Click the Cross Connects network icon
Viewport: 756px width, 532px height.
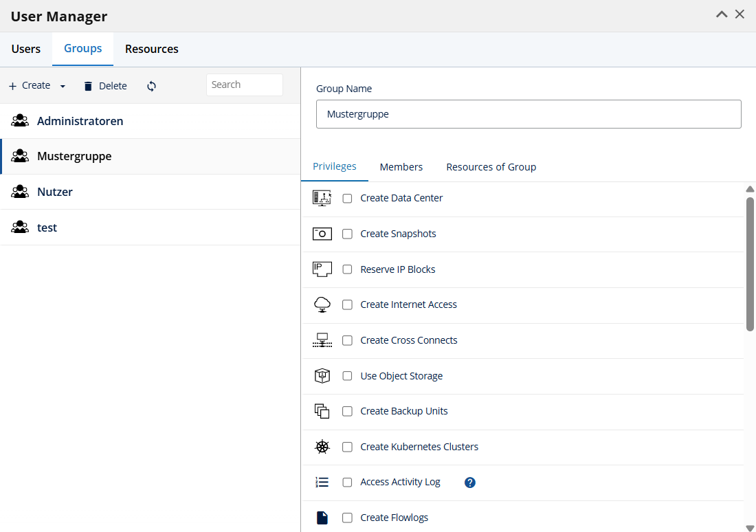322,340
